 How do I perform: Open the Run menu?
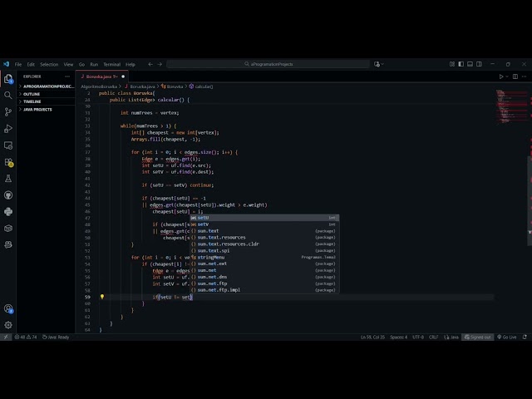click(x=94, y=65)
